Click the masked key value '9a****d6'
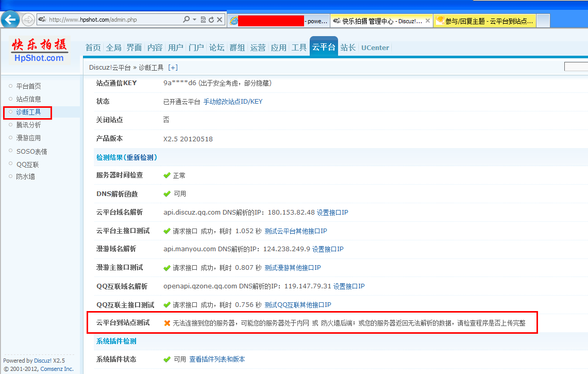This screenshot has height=374, width=588. pyautogui.click(x=180, y=83)
